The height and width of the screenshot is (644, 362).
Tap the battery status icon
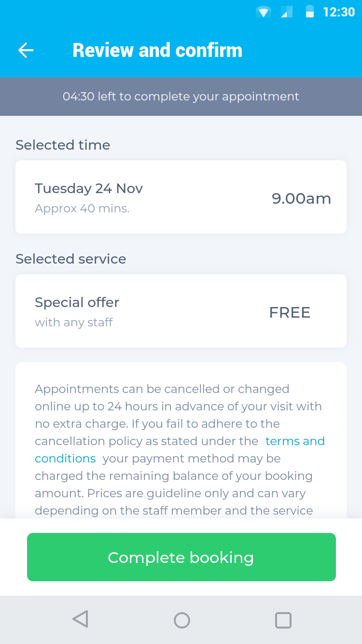pos(310,12)
